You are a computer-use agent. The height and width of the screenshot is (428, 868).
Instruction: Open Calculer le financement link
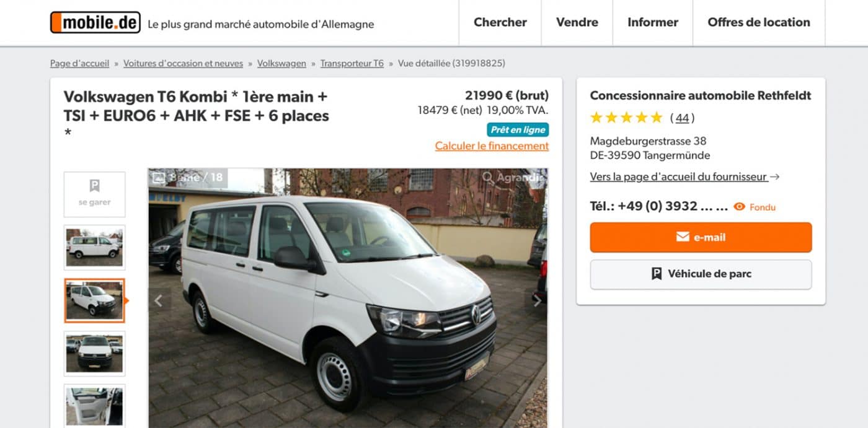coord(492,146)
